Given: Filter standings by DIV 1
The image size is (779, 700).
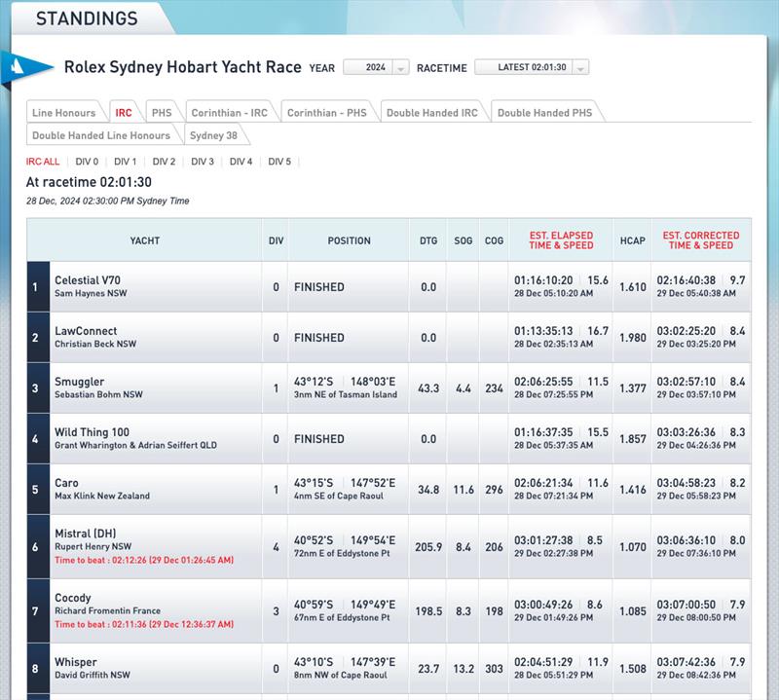Looking at the screenshot, I should point(126,162).
